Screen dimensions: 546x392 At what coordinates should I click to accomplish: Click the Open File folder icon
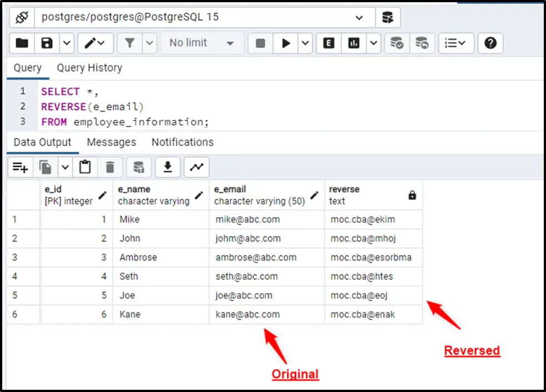tap(22, 43)
